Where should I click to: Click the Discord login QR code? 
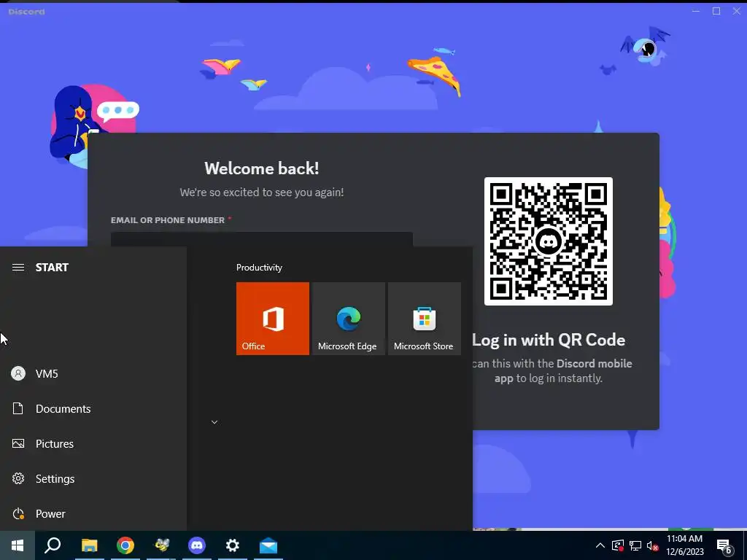point(549,241)
